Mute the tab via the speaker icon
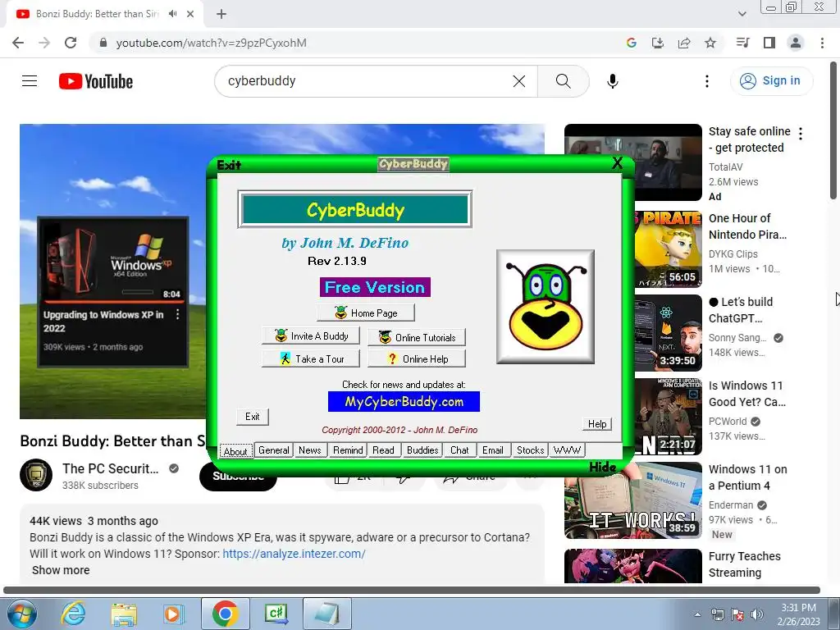The height and width of the screenshot is (630, 840). [172, 14]
